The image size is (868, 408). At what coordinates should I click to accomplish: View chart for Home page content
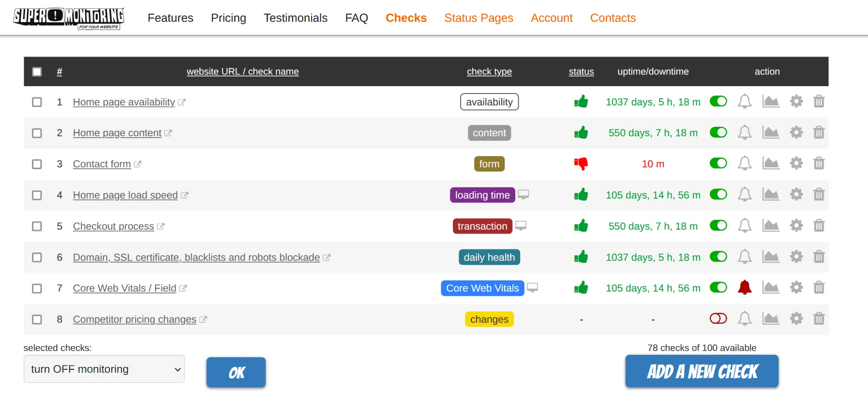[x=771, y=132]
